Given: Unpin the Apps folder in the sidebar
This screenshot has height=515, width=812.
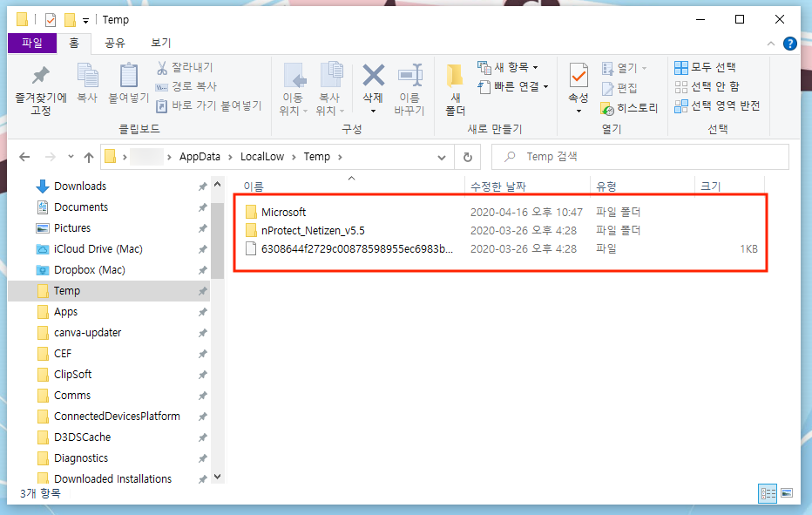Looking at the screenshot, I should [x=202, y=312].
